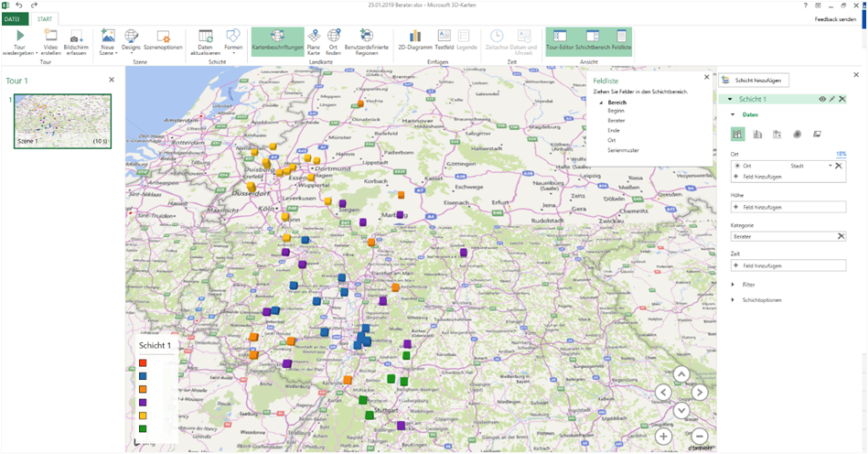This screenshot has height=454, width=868.
Task: Toggle the Tour-Editor pane
Action: pos(560,42)
